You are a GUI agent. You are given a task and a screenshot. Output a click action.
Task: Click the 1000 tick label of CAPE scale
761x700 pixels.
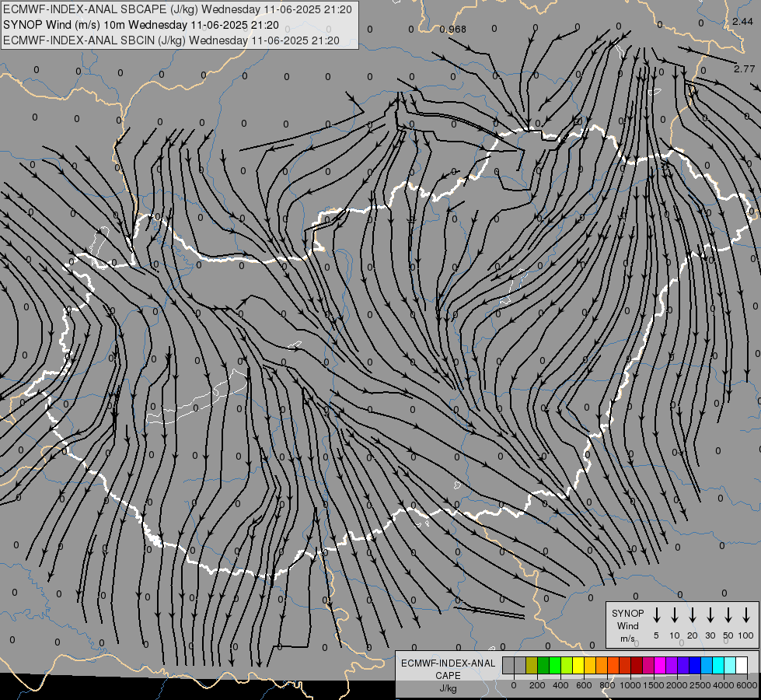coord(630,685)
